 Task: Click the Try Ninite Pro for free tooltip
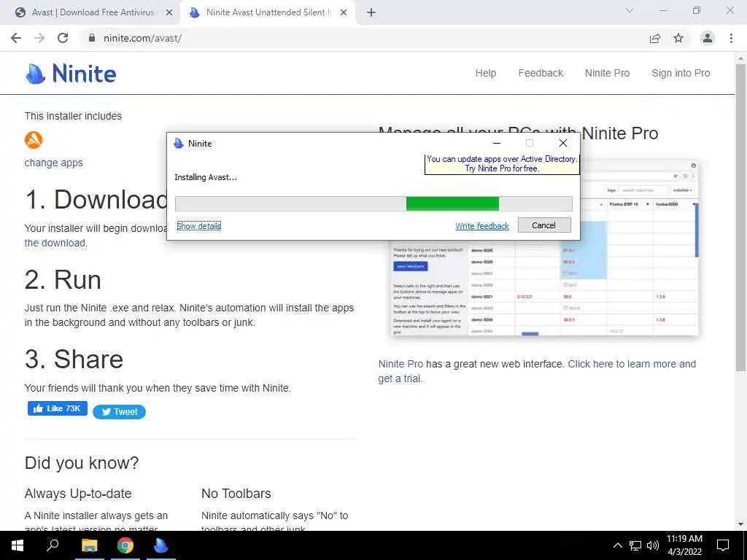[x=502, y=164]
